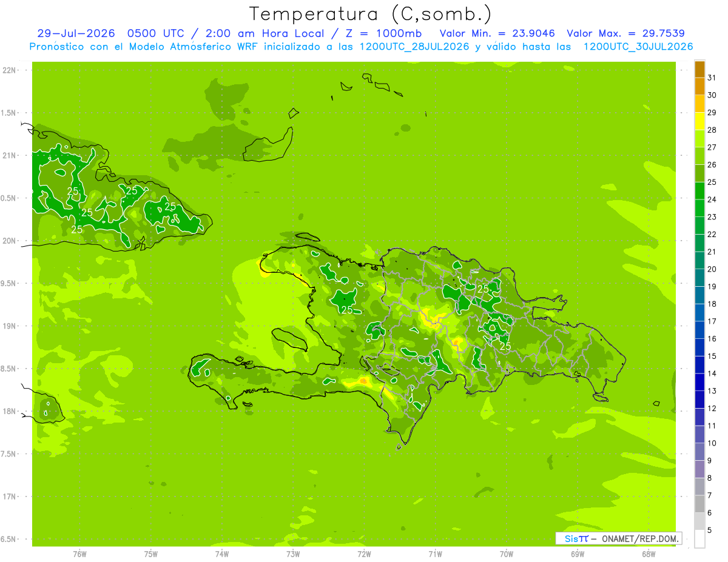Viewport: 728px width, 562px height.
Task: Pick the green 24 legend color band
Action: [699, 191]
